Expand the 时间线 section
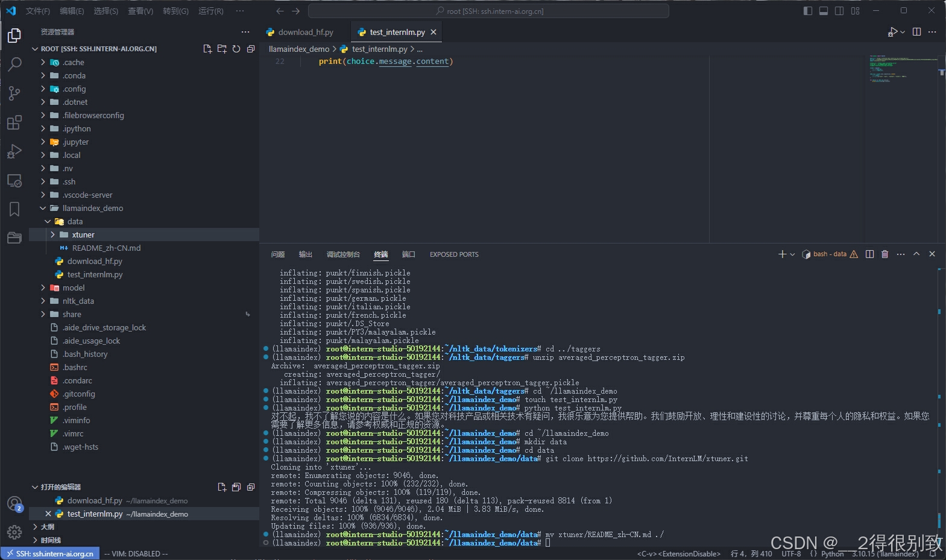 point(50,540)
